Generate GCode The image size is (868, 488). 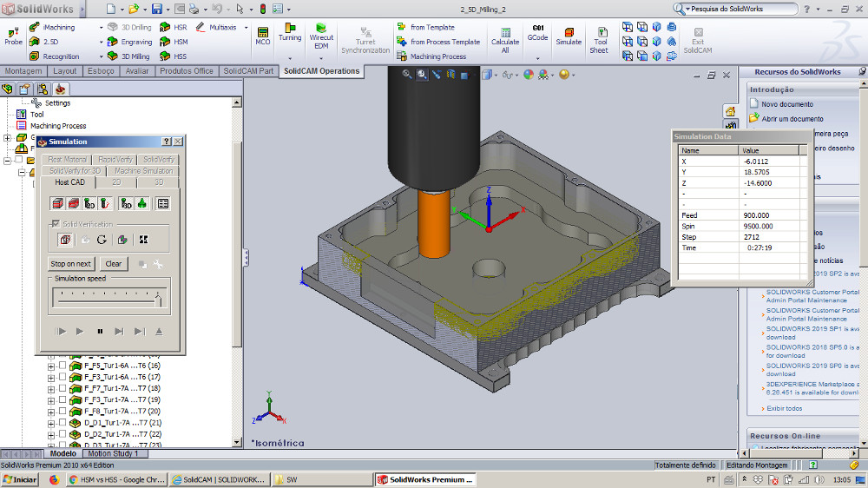tap(537, 33)
